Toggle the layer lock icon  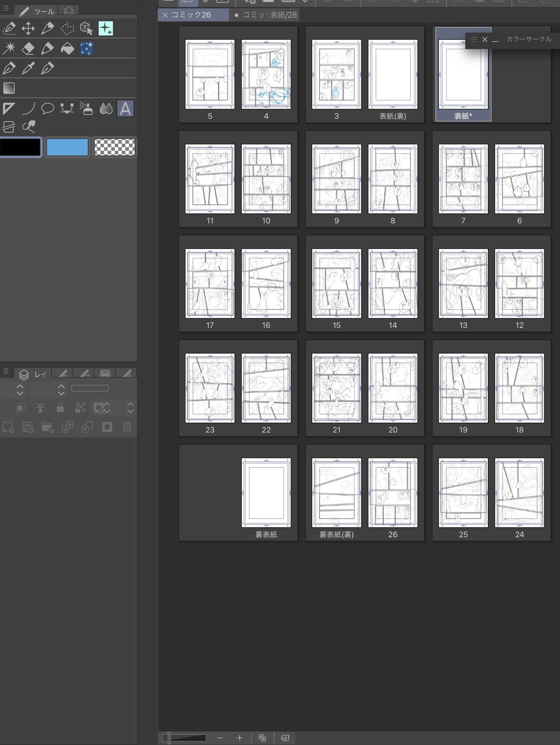[x=60, y=408]
